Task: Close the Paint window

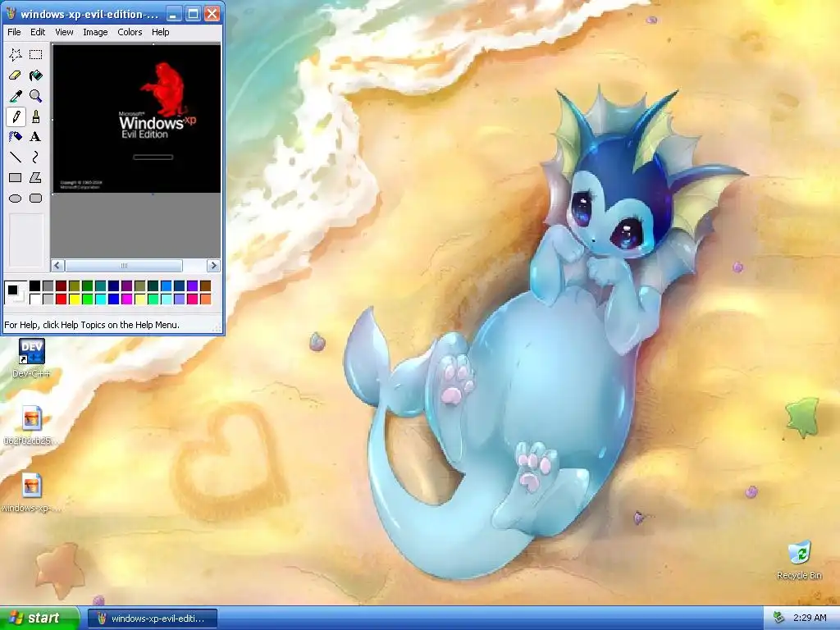Action: (212, 14)
